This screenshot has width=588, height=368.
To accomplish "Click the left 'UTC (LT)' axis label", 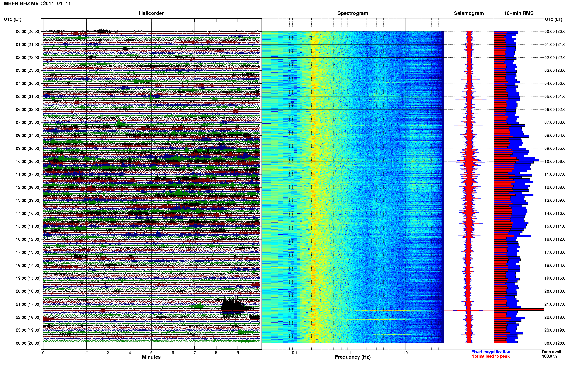I will (x=13, y=19).
